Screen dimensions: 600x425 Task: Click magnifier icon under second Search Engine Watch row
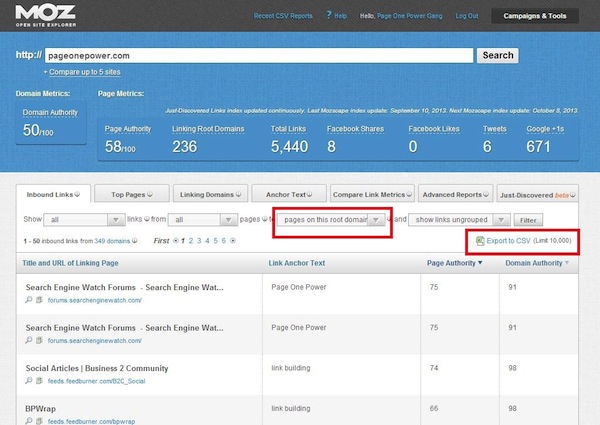[29, 340]
